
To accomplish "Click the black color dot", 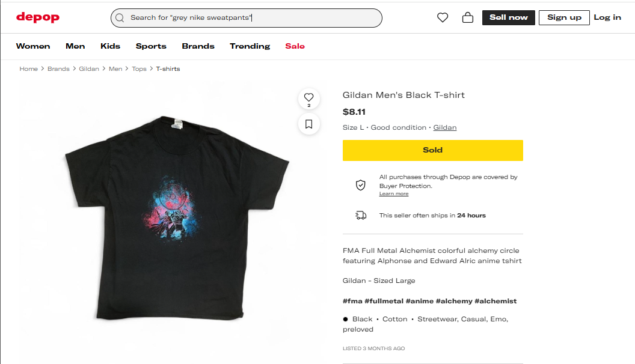I will (x=346, y=320).
